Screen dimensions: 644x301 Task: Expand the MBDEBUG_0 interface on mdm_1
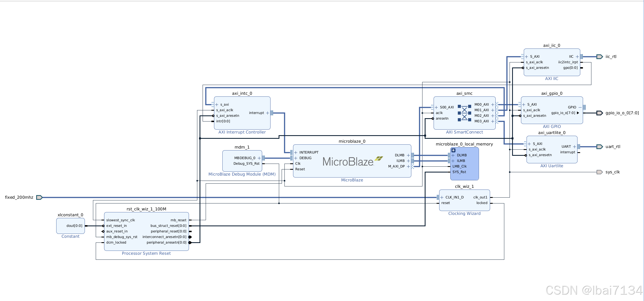tap(259, 158)
